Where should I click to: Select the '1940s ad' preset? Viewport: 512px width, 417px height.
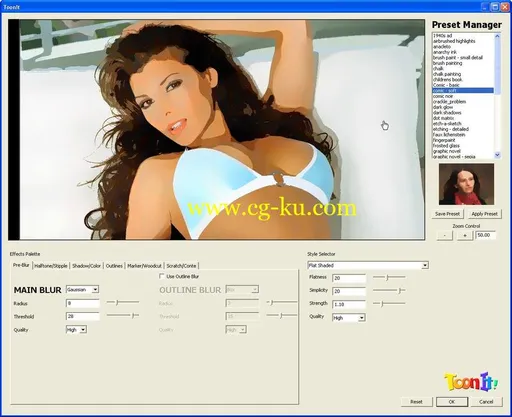[442, 35]
